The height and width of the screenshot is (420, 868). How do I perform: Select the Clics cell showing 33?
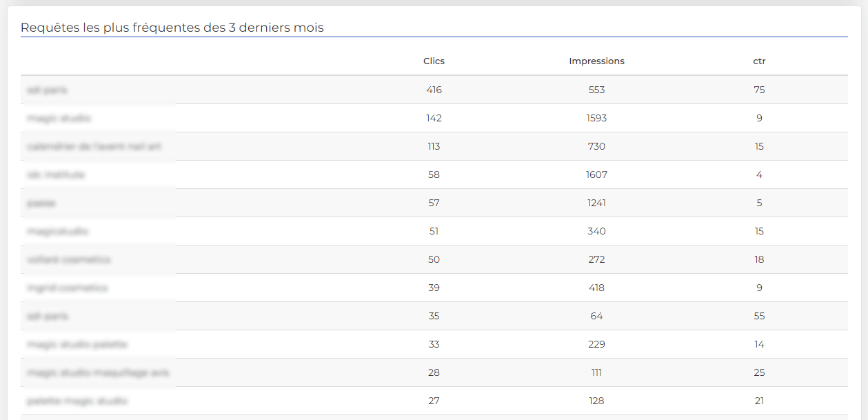click(x=434, y=344)
